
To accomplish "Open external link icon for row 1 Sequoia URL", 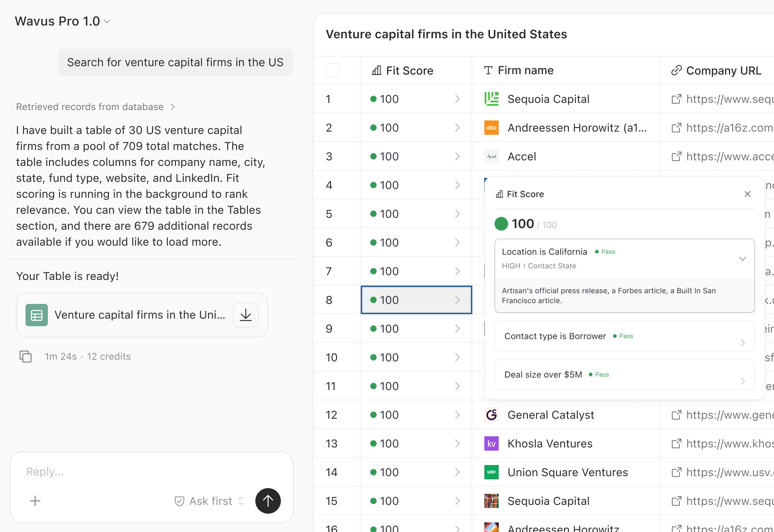I will point(677,99).
